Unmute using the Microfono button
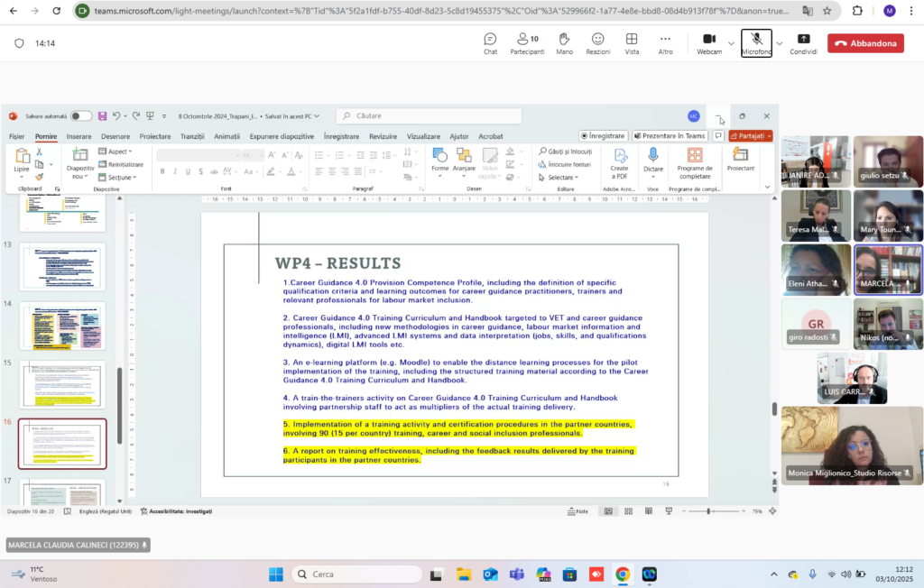This screenshot has width=924, height=588. 757,43
